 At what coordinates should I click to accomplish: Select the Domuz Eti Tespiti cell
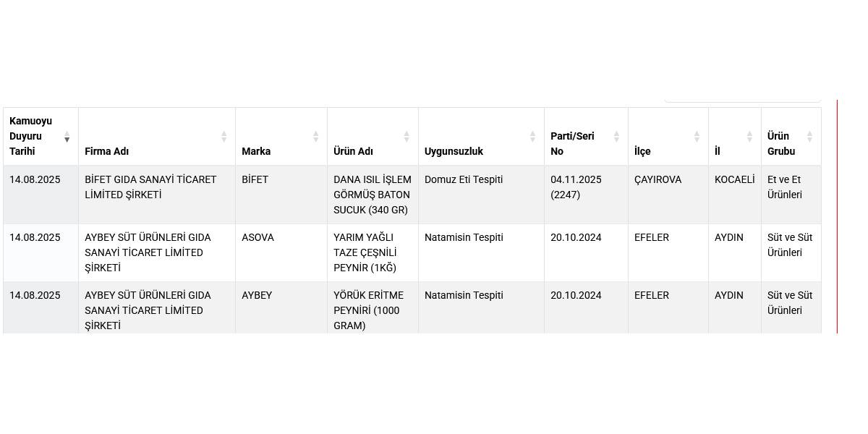tap(464, 179)
